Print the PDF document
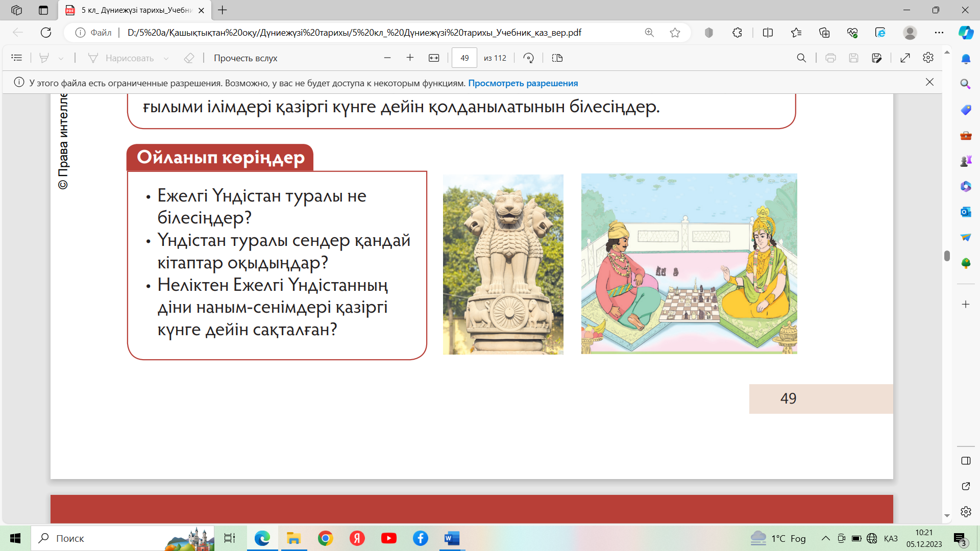The height and width of the screenshot is (551, 980). (830, 58)
